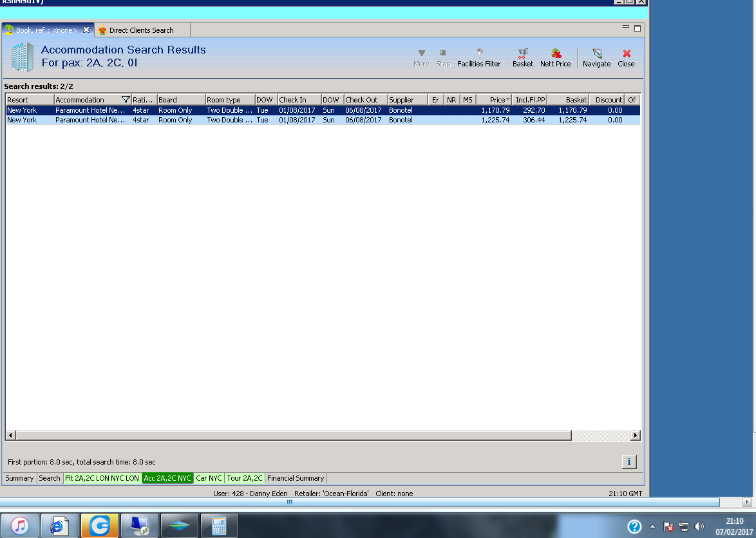Click outer window horizontal scroll right arrow
Screen dimensions: 756x538
click(x=748, y=502)
